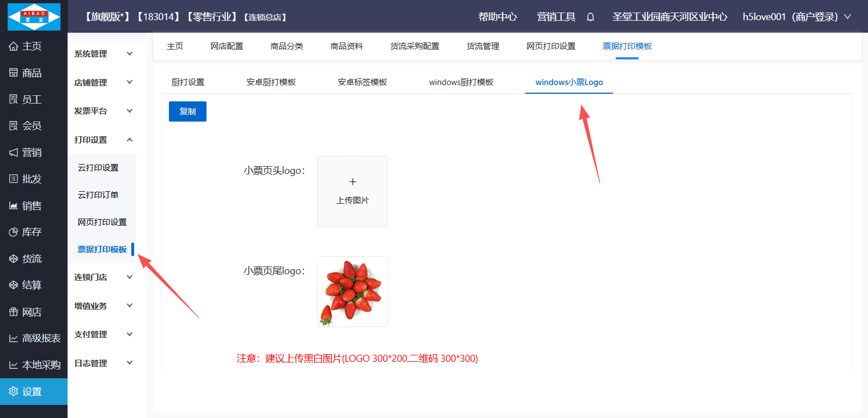Click the AIBAO logo
The width and height of the screenshot is (868, 418).
click(34, 17)
